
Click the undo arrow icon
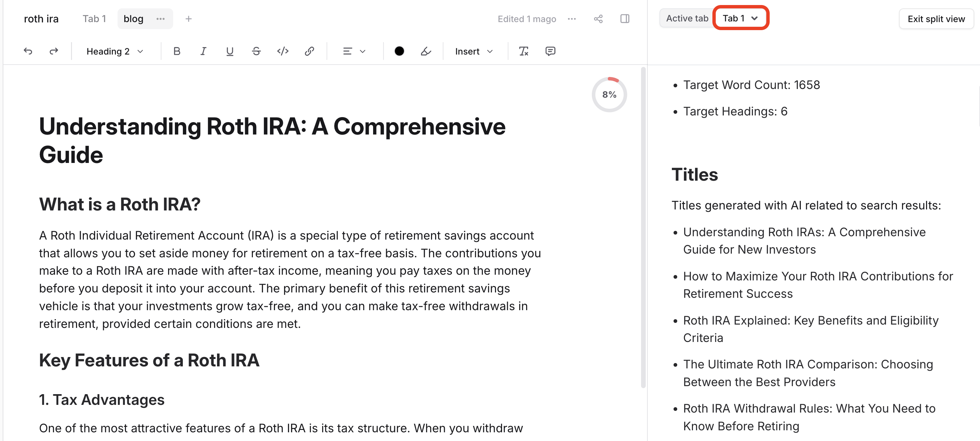pos(28,51)
